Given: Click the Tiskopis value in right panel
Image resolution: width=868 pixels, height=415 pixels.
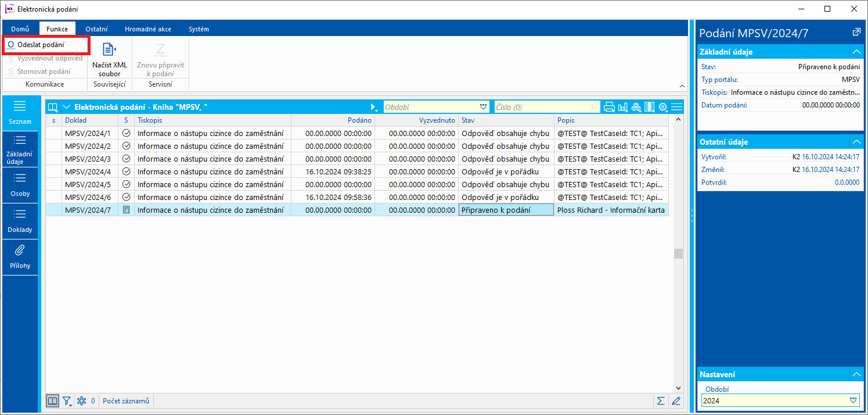Looking at the screenshot, I should click(795, 92).
